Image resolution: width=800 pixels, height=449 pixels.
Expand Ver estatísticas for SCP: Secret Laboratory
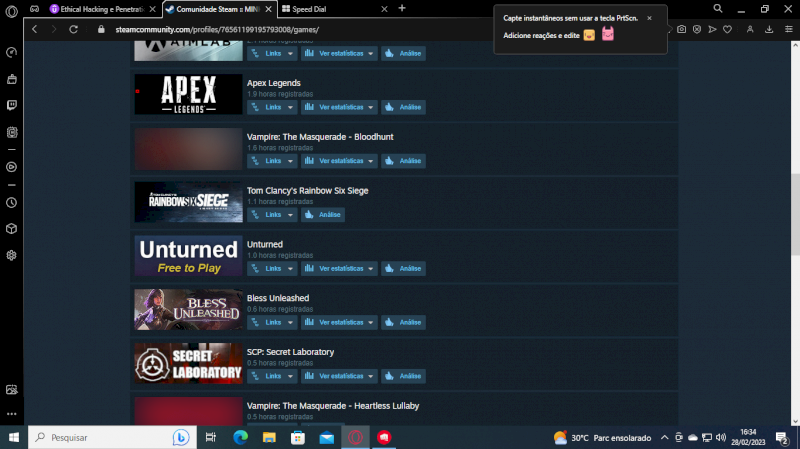(x=339, y=376)
